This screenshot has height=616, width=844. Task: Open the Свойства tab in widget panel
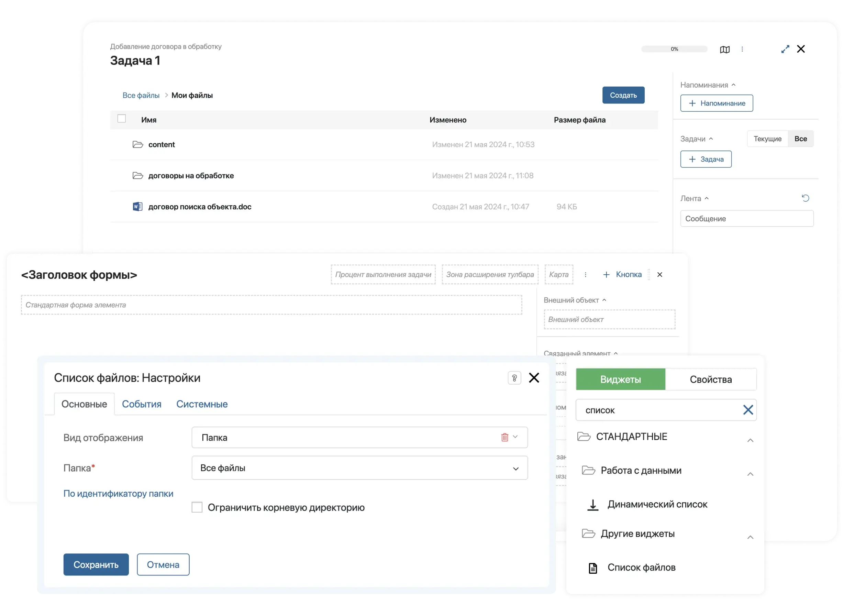(710, 379)
